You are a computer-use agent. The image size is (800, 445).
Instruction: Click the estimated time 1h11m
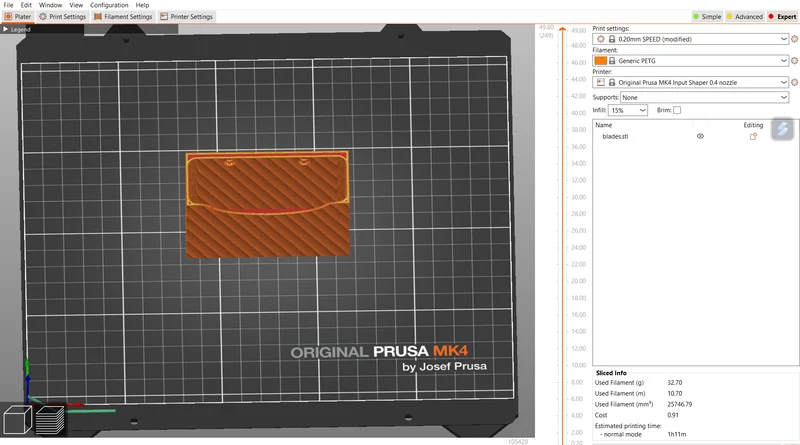coord(677,434)
